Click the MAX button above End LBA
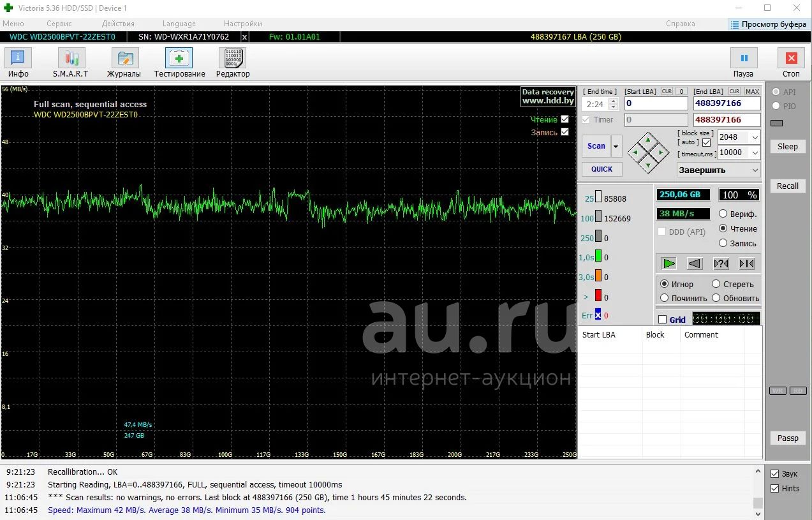812x520 pixels. tap(752, 91)
